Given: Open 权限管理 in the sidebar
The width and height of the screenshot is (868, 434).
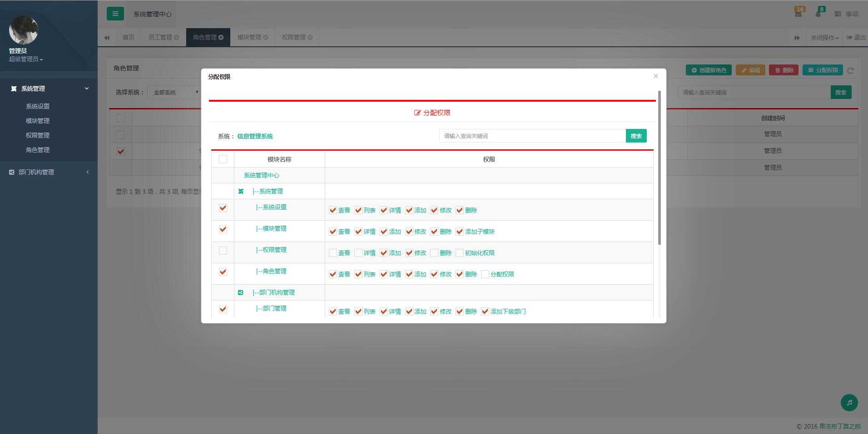Looking at the screenshot, I should (38, 135).
